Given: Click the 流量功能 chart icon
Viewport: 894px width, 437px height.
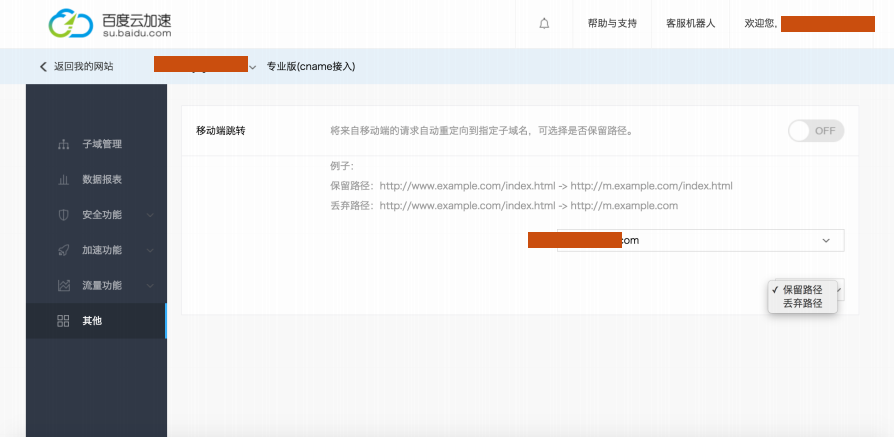Looking at the screenshot, I should (63, 285).
